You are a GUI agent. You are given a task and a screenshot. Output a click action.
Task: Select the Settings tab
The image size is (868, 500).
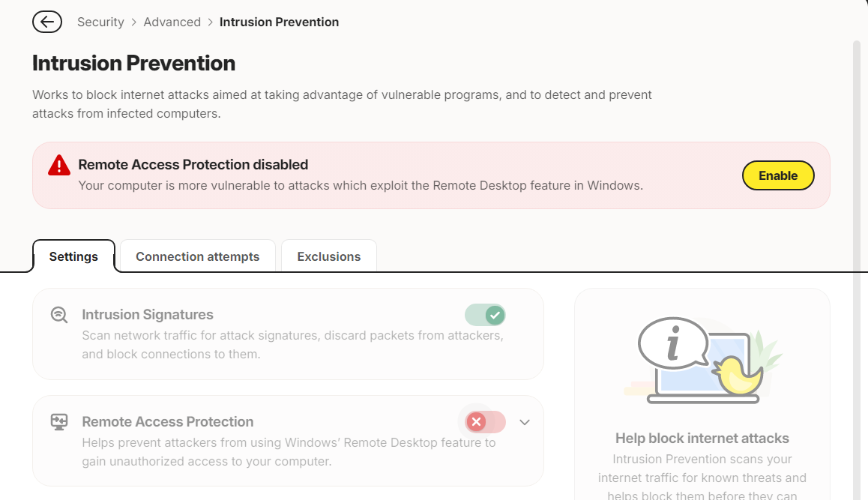click(73, 256)
